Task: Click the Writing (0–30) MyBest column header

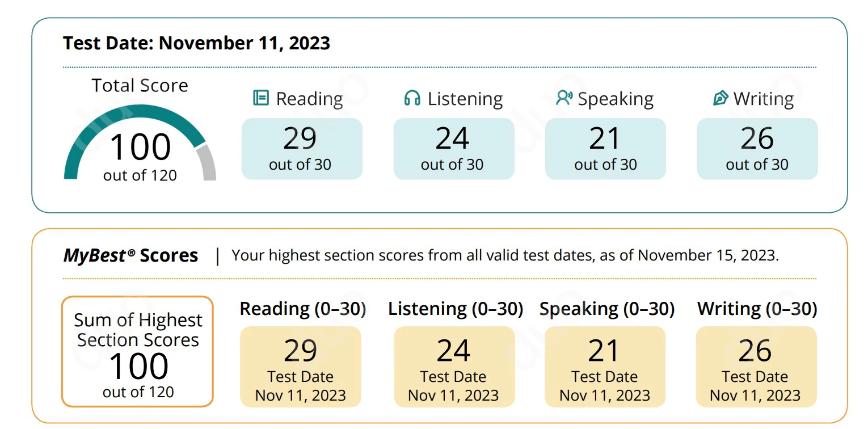Action: 757,309
